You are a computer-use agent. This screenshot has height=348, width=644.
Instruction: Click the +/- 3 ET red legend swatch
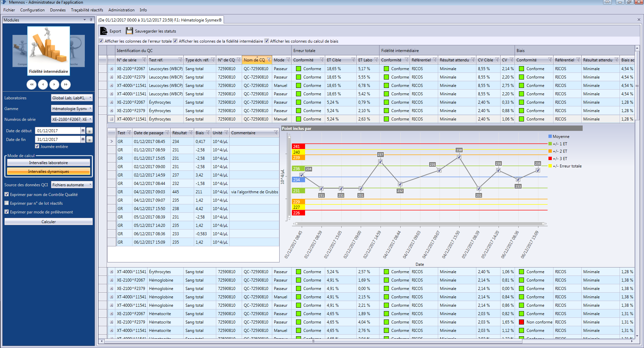coord(550,158)
